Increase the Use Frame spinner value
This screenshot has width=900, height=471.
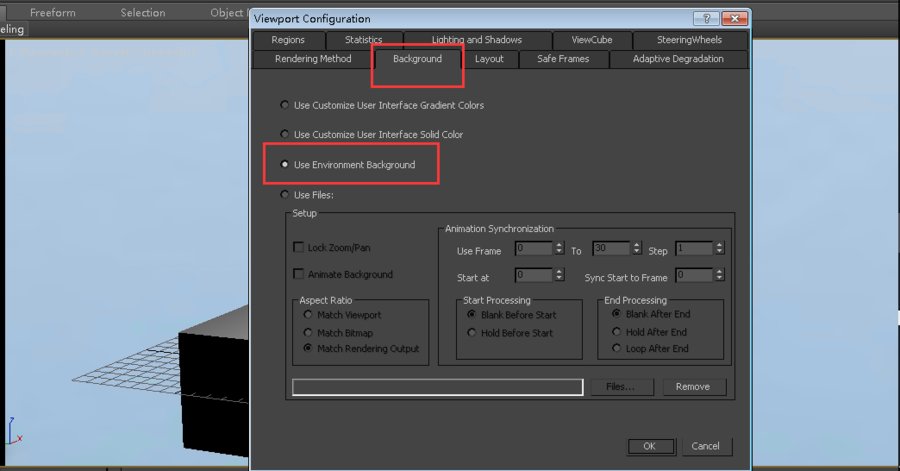pos(559,245)
